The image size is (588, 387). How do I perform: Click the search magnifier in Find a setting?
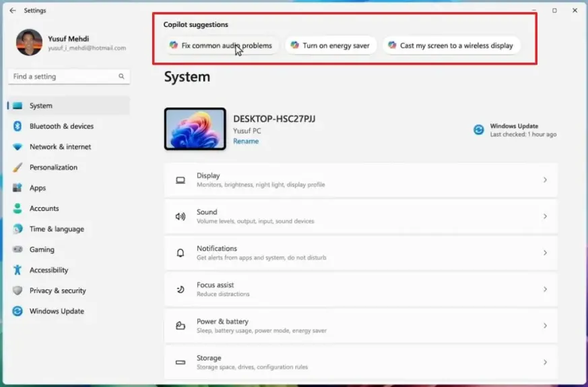122,77
